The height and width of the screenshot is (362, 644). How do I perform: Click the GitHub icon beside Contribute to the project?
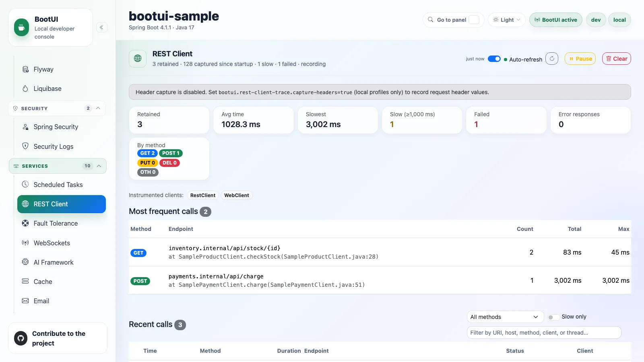[x=21, y=338]
